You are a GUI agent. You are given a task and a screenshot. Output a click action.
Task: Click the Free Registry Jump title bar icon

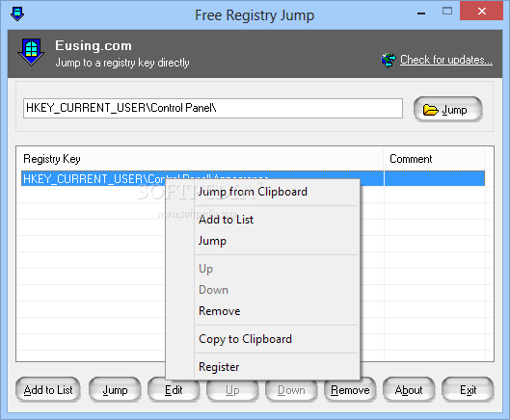pyautogui.click(x=17, y=14)
